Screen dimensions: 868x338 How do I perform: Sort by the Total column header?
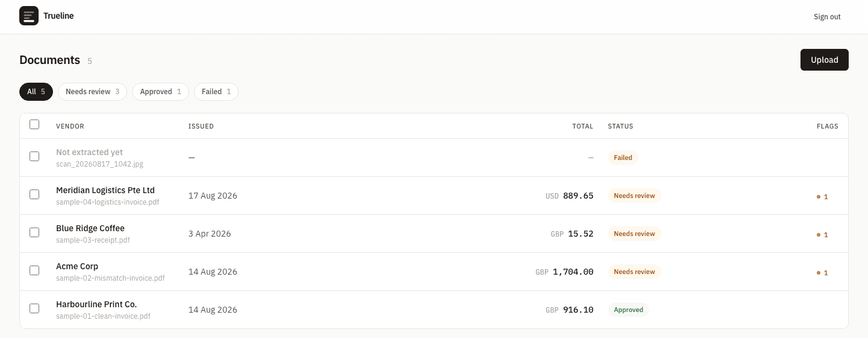(582, 126)
